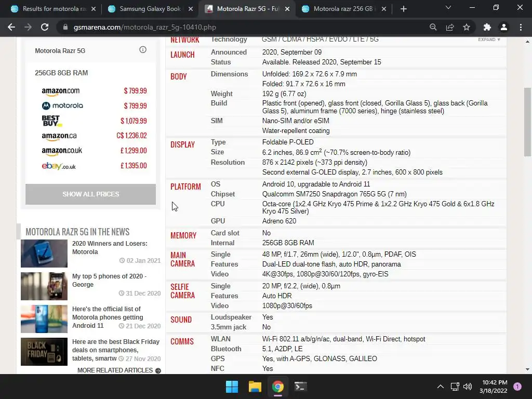This screenshot has width=532, height=399.
Task: Close the Results for motorola tab
Action: (x=94, y=9)
